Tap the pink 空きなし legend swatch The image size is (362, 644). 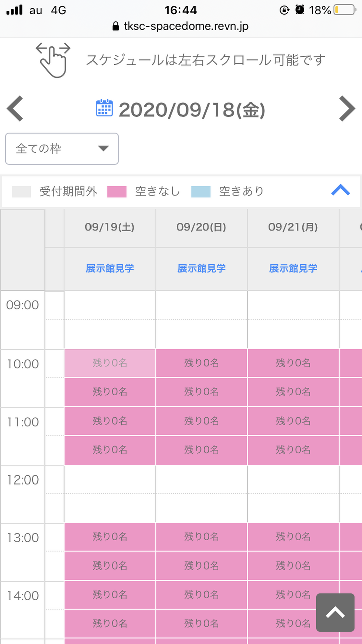click(x=117, y=192)
